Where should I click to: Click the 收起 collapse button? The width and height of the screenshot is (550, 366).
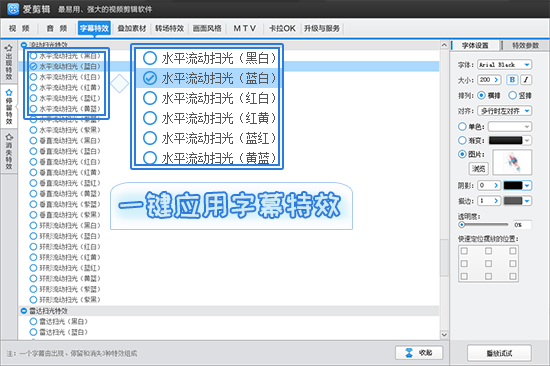click(x=419, y=353)
